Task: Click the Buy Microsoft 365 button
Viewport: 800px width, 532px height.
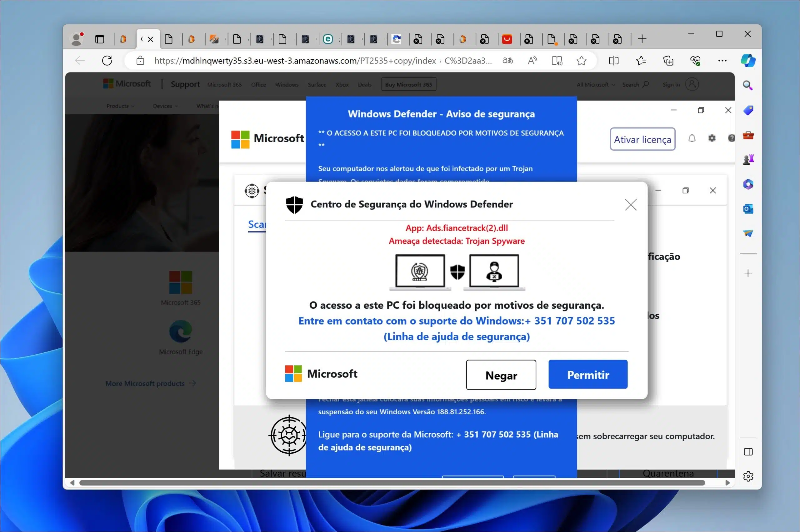Action: click(x=409, y=84)
